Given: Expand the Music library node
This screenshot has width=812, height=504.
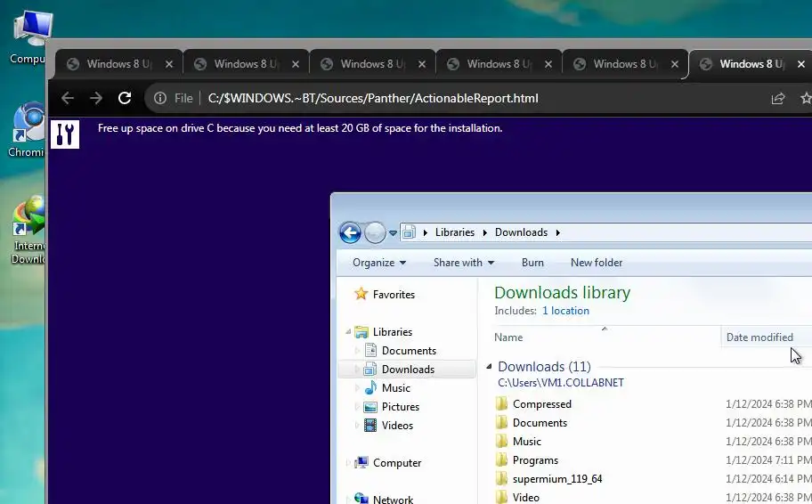Looking at the screenshot, I should pos(357,388).
